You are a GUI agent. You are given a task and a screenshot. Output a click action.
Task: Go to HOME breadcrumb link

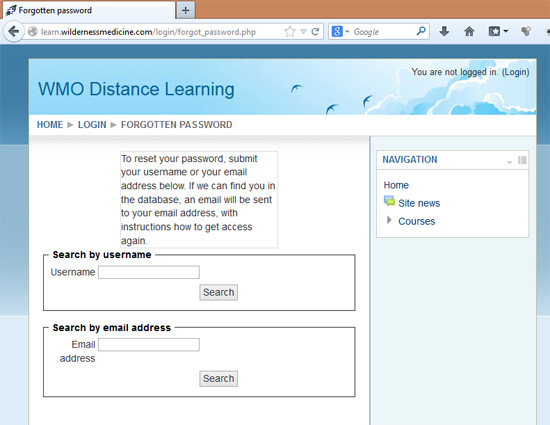pyautogui.click(x=50, y=125)
